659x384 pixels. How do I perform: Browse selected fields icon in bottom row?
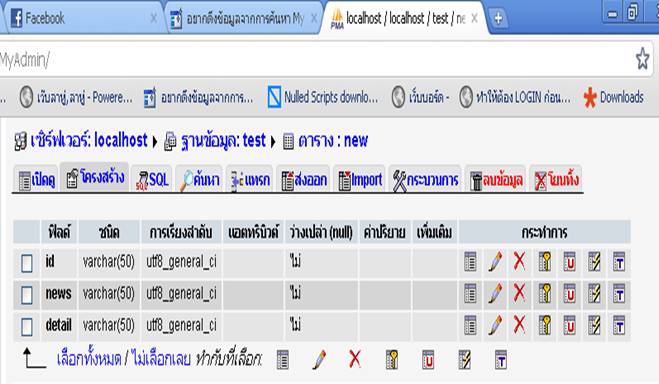283,360
